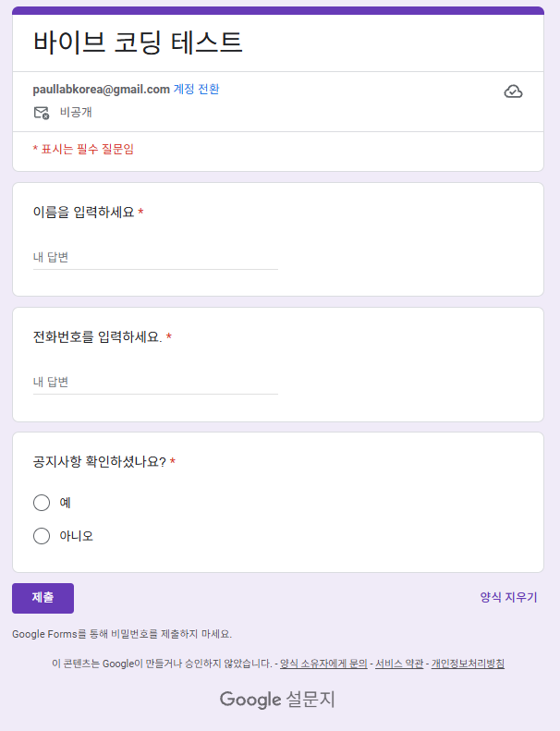Click the Google 설문지 logo
Screen dimensions: 560x731
pyautogui.click(x=277, y=700)
